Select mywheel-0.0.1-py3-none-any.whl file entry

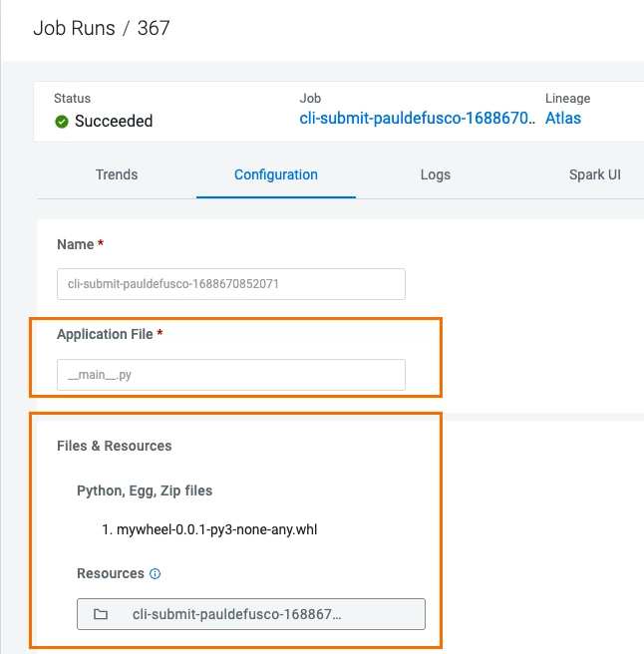pos(216,529)
